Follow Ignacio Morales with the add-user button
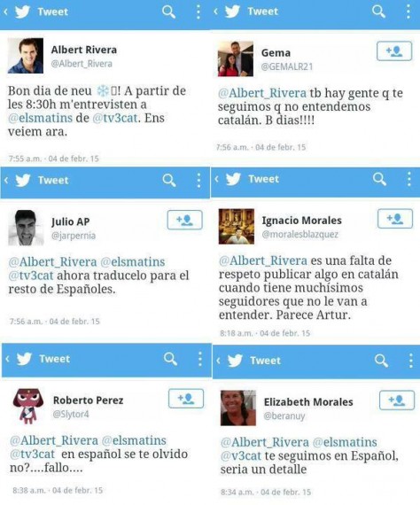420x505 pixels. coord(395,219)
